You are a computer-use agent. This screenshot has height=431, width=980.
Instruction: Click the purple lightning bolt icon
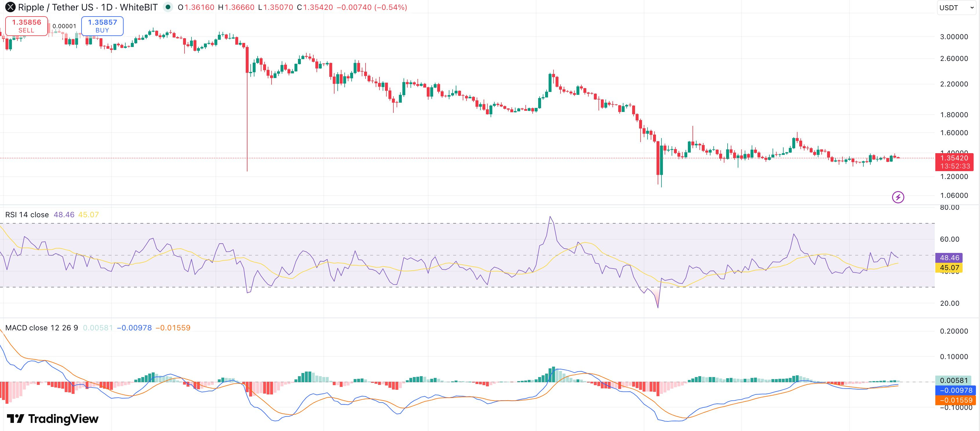(898, 197)
